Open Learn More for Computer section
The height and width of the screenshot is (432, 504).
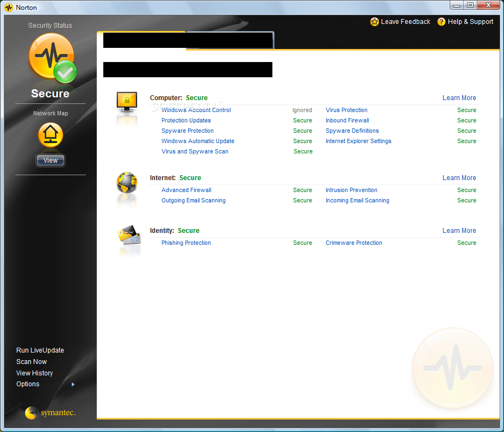point(459,98)
